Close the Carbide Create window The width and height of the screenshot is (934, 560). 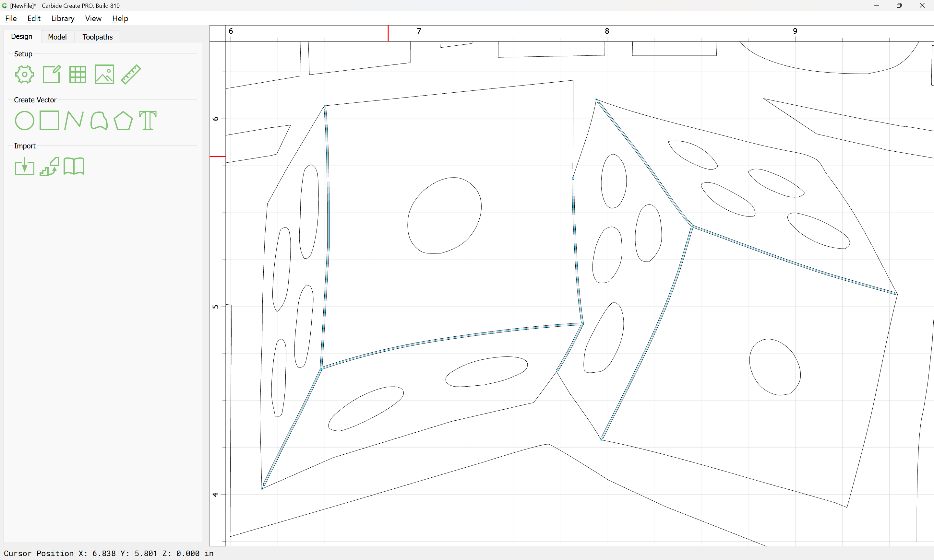[922, 6]
